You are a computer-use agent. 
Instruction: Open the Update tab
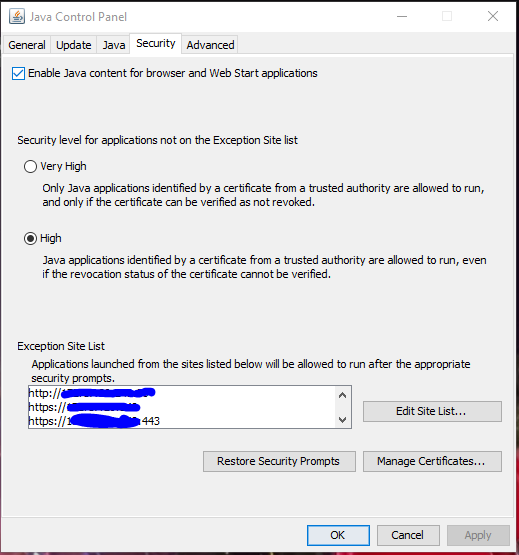click(x=74, y=45)
